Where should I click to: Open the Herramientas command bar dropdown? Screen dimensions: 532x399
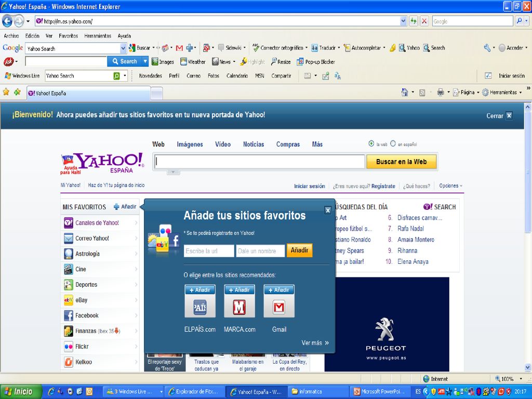pos(521,92)
